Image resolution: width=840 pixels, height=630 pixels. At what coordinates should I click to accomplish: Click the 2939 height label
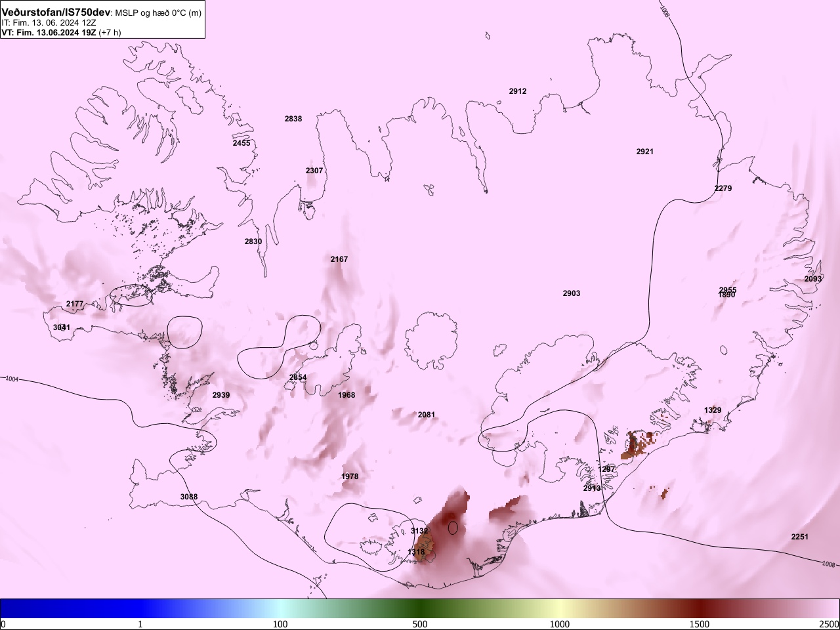tap(221, 395)
